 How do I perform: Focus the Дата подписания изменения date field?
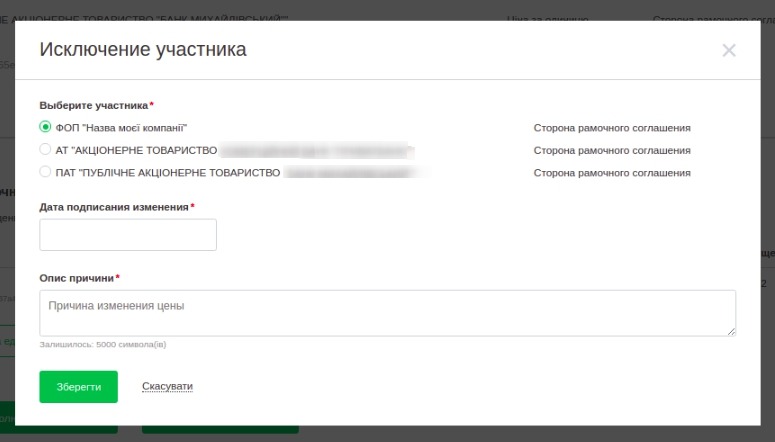pyautogui.click(x=128, y=235)
